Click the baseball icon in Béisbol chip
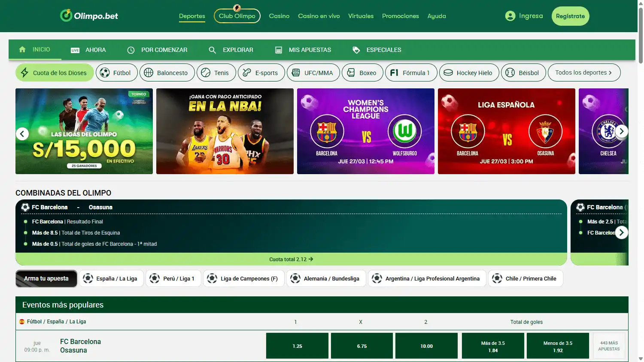The width and height of the screenshot is (644, 362). [x=510, y=73]
